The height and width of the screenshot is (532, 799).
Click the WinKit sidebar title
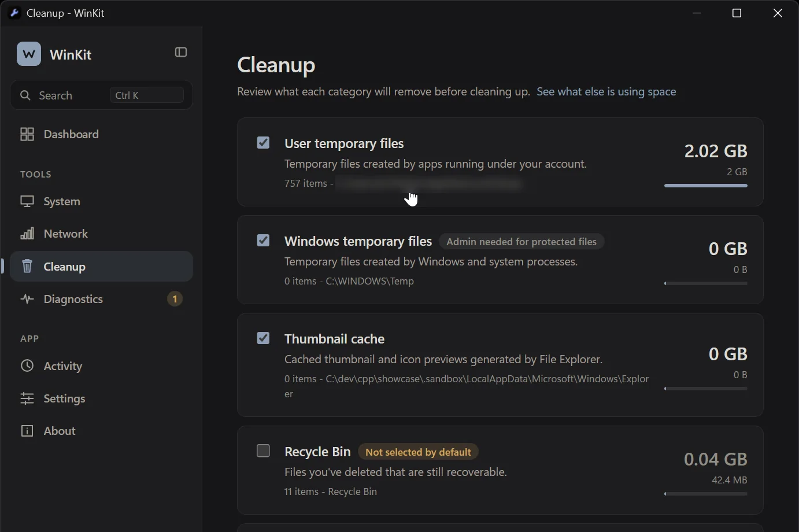point(71,54)
